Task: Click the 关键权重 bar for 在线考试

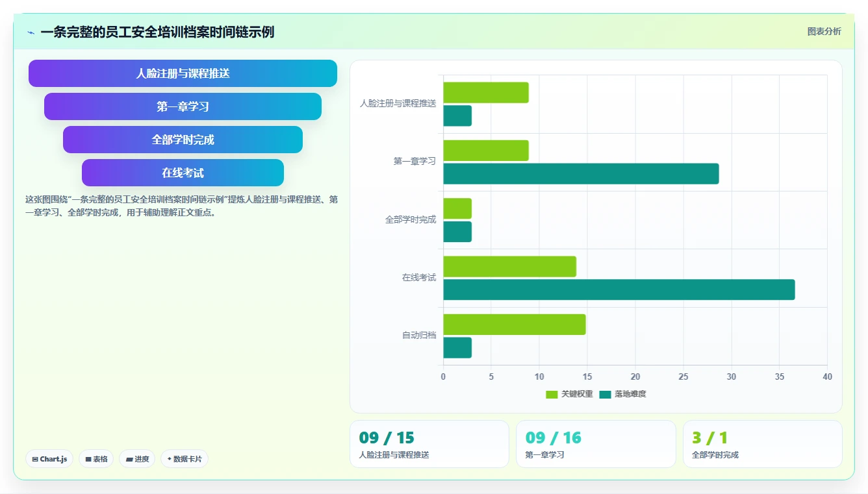Action: click(510, 267)
